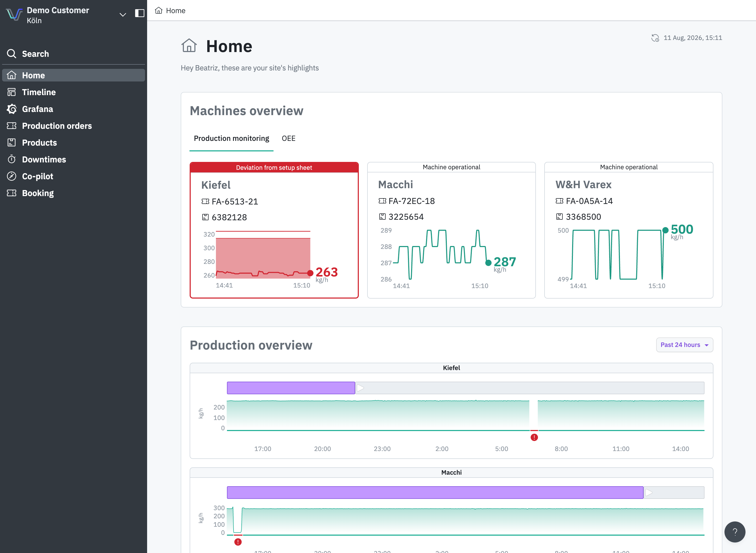Screen dimensions: 756x553
Task: Click the play arrow marker on Macchi timeline
Action: [649, 492]
